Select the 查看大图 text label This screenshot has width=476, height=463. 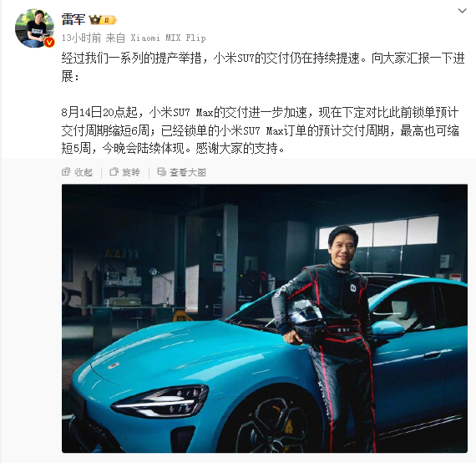(188, 172)
